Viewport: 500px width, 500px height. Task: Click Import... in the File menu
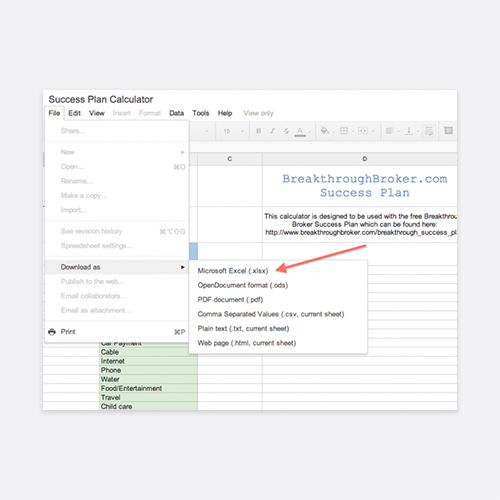pos(117,210)
